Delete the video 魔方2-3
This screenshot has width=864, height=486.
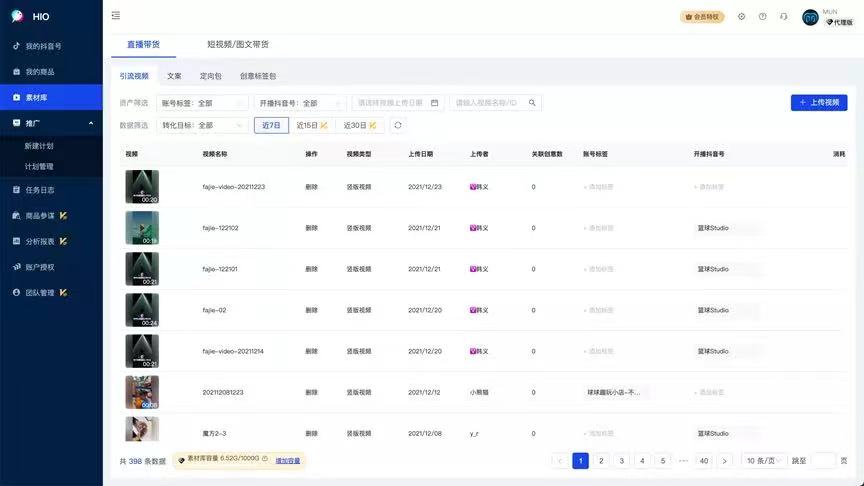(311, 434)
